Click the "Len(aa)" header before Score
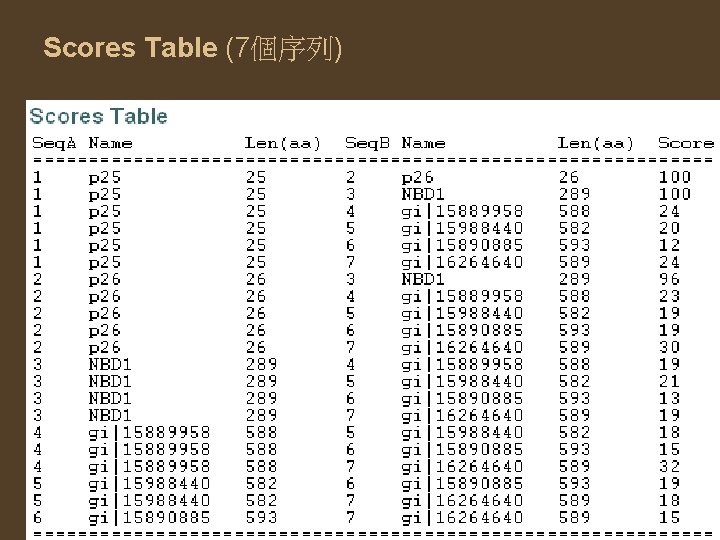The height and width of the screenshot is (540, 720). 596,143
